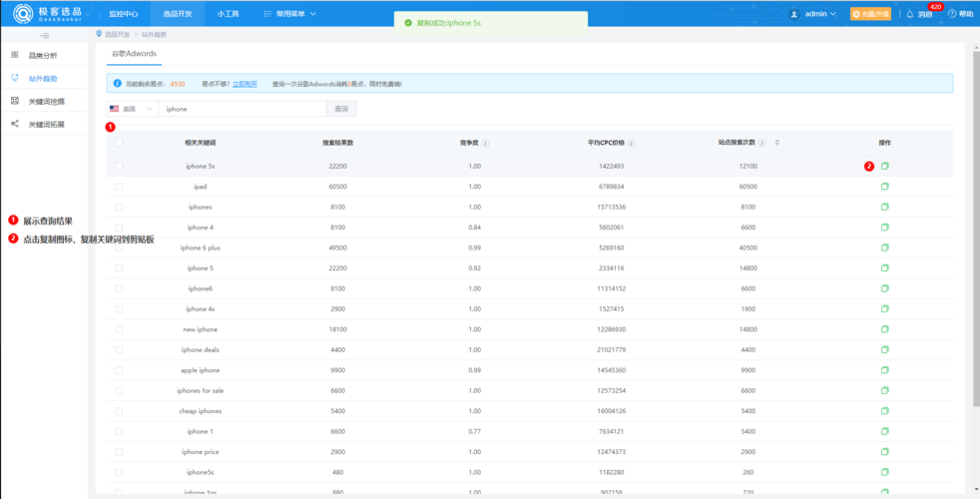Go to 关键词挖掘 in the sidebar
This screenshot has width=980, height=499.
[47, 102]
